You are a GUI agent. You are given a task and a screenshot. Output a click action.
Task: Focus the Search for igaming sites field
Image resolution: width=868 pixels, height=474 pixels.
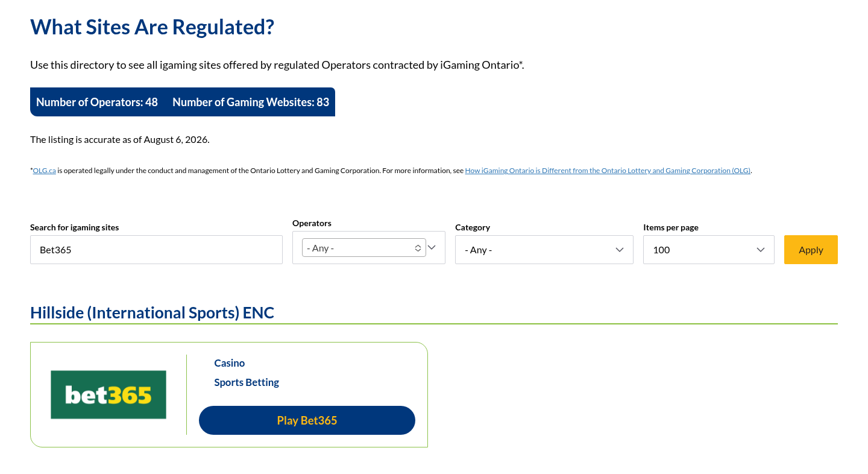[x=156, y=250]
